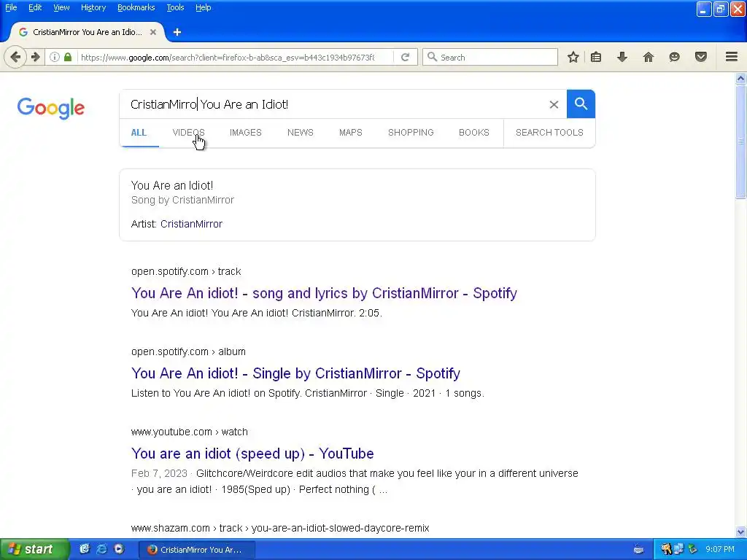Click the keyboard tray icon
747x560 pixels.
point(638,550)
